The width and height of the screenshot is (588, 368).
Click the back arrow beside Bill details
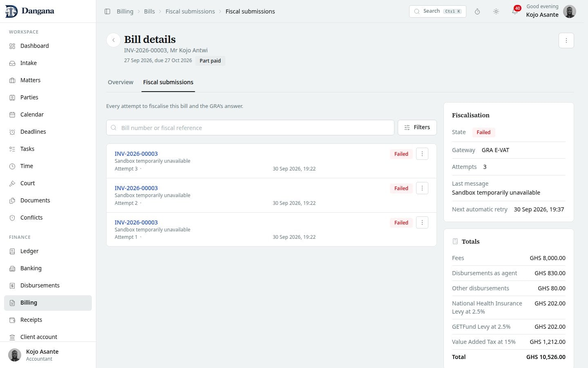click(x=114, y=40)
